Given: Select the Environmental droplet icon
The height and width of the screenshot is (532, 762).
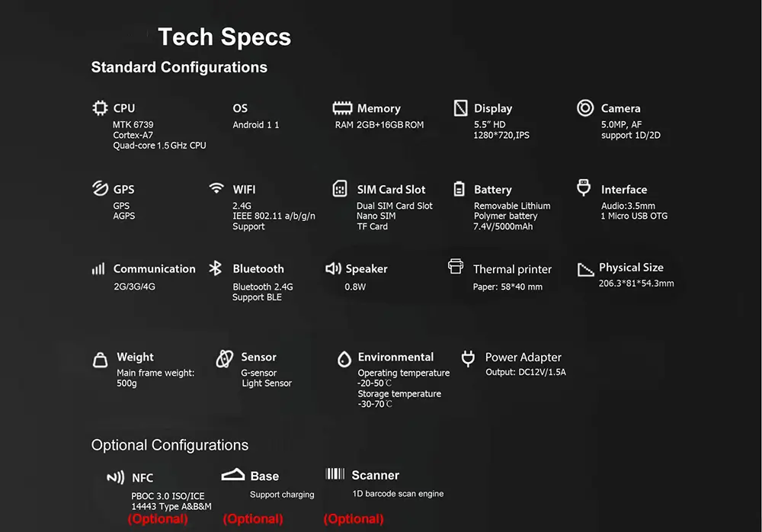Looking at the screenshot, I should click(344, 359).
